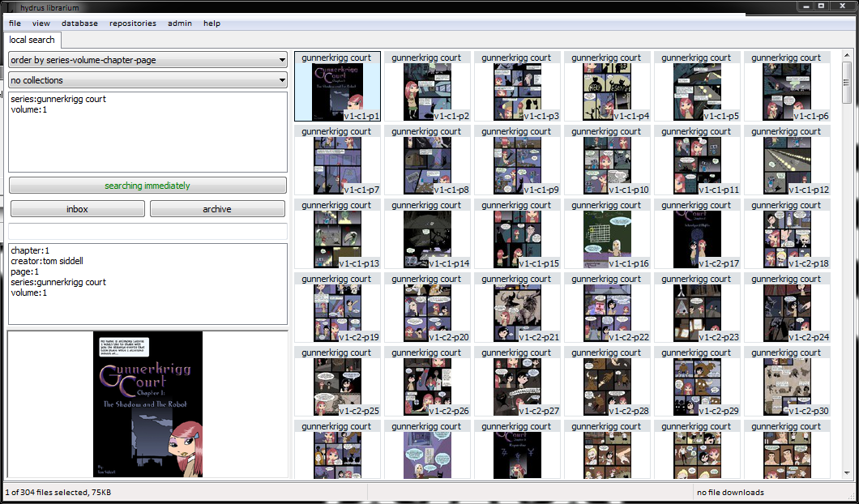
Task: Pick the v1-c1-p3 page thumbnail
Action: click(x=517, y=87)
